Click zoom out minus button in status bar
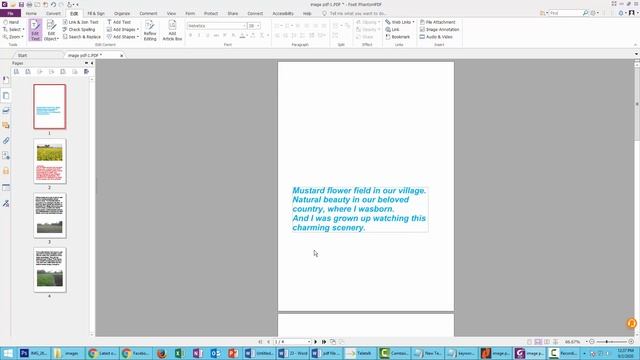 click(592, 342)
